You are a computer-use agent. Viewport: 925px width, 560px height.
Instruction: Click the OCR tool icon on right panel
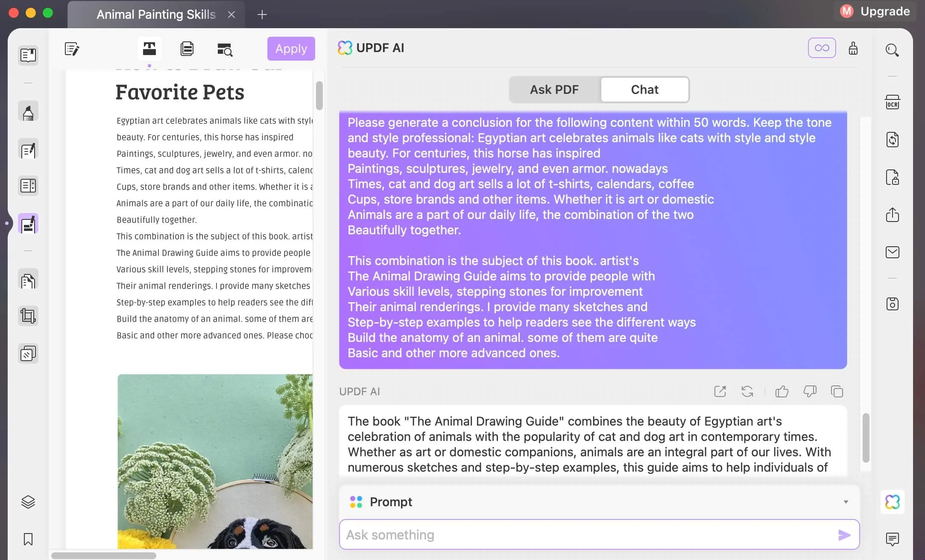coord(893,102)
